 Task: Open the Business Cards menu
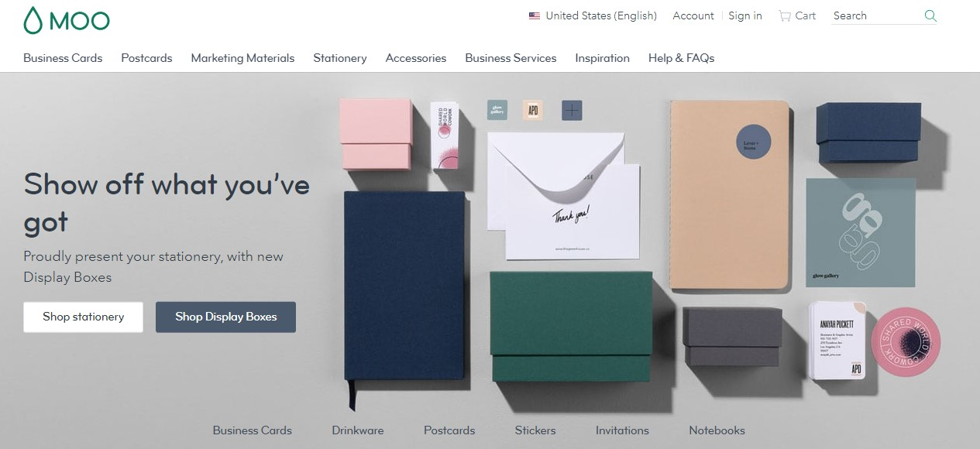tap(63, 58)
